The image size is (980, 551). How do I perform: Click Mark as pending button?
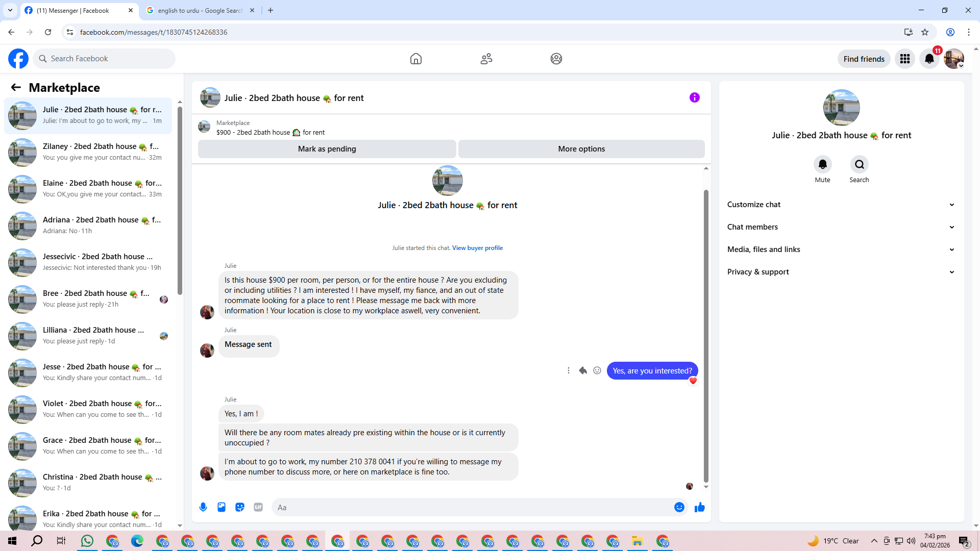327,149
